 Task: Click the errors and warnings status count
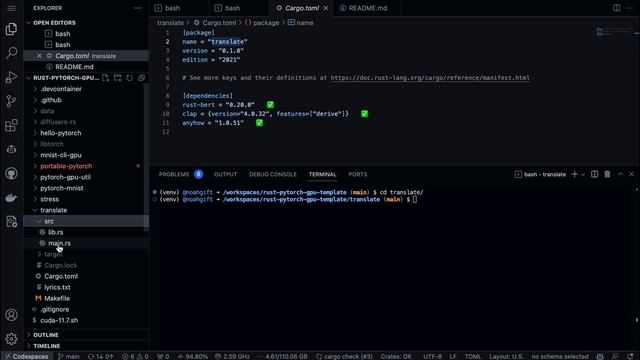click(136, 356)
